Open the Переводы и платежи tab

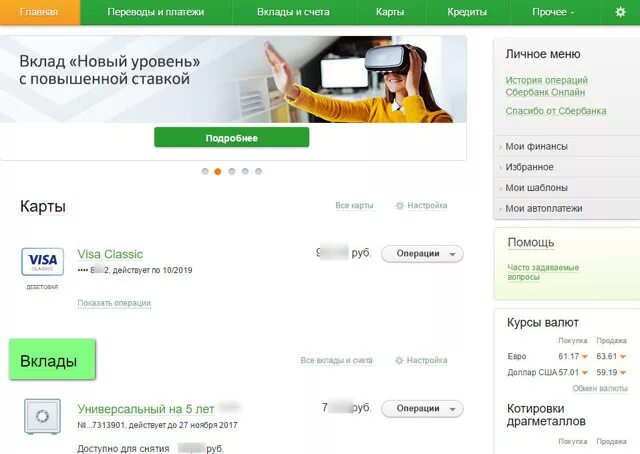click(156, 12)
